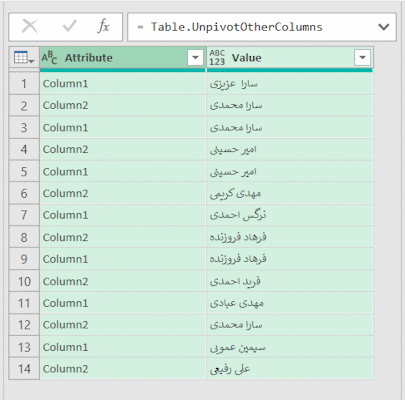Screen dimensions: 405x400
Task: Open the table options icon at top-left corner
Action: pyautogui.click(x=24, y=58)
